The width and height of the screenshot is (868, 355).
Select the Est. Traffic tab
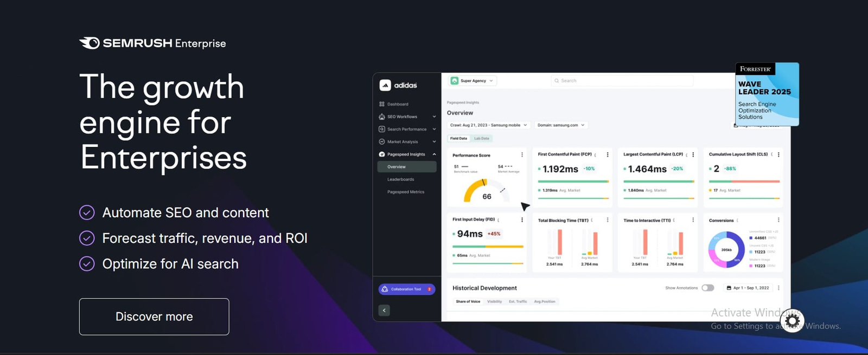coord(518,301)
